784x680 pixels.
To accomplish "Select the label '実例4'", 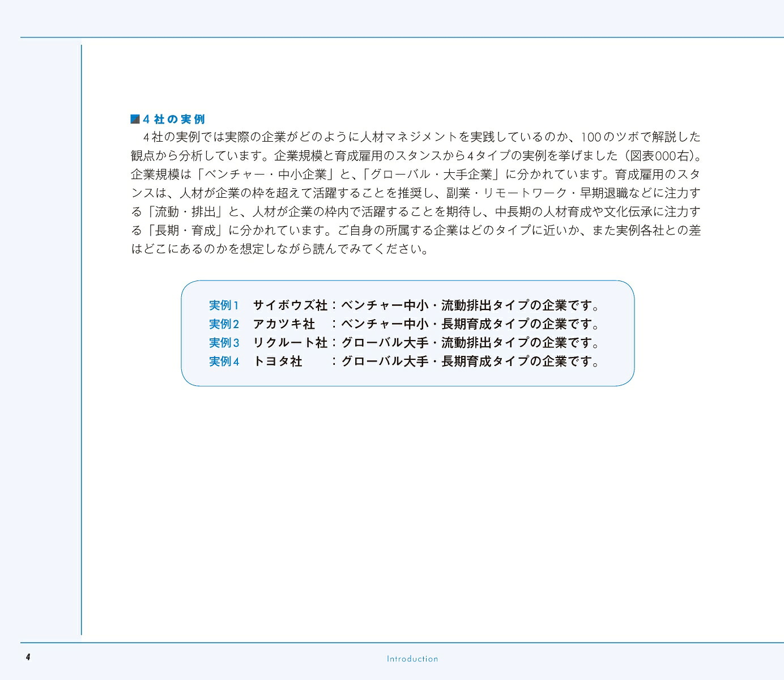I will tap(224, 362).
